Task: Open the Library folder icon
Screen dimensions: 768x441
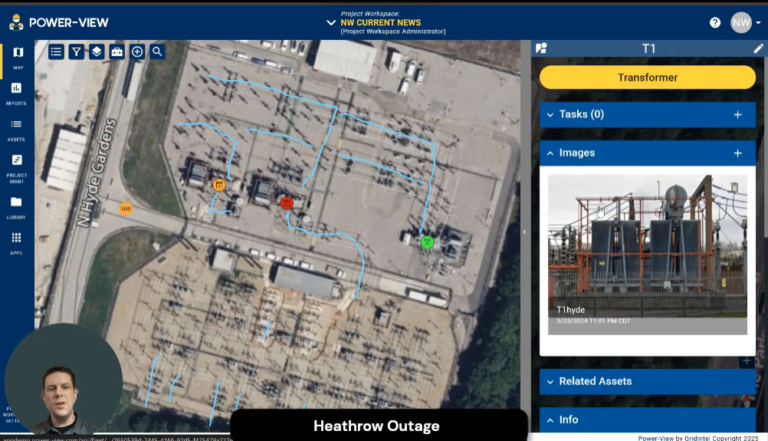Action: point(17,206)
